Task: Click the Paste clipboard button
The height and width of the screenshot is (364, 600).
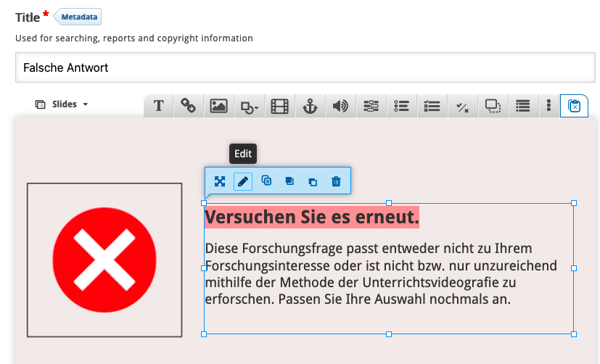Action: pos(574,106)
